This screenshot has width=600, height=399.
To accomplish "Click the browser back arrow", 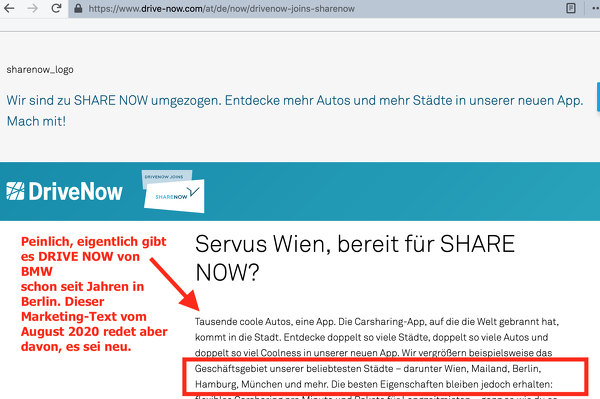I will [x=9, y=8].
